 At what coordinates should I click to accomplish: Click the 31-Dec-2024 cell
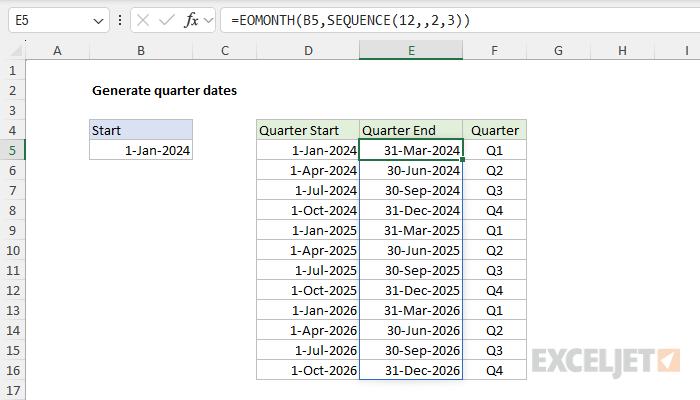pos(411,210)
